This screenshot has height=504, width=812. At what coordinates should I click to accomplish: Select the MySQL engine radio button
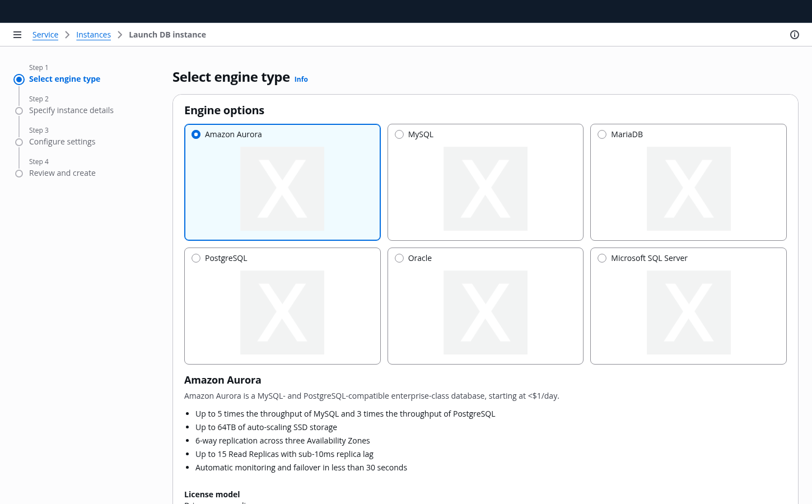(399, 134)
